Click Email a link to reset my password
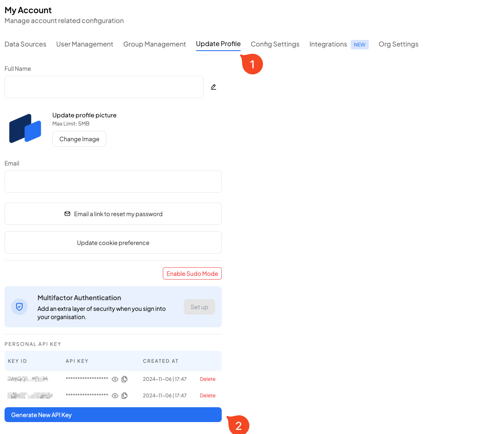The height and width of the screenshot is (434, 504). point(113,214)
